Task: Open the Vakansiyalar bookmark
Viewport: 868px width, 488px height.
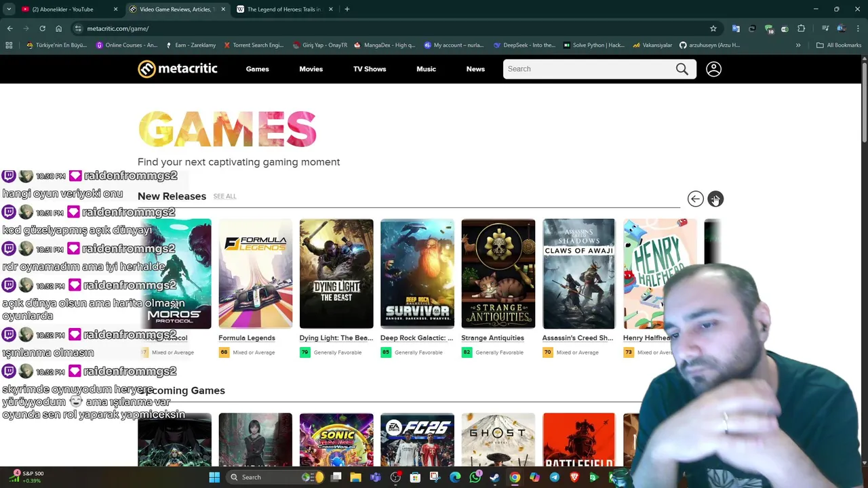Action: (652, 45)
